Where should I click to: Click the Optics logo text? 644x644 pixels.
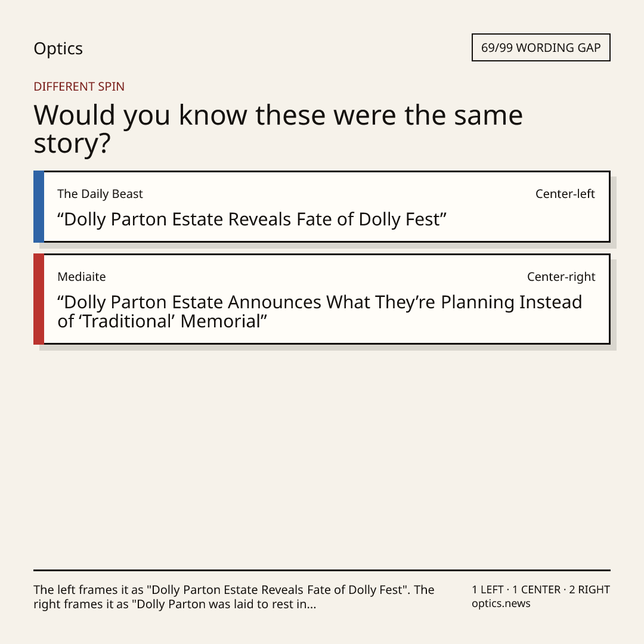click(x=58, y=48)
